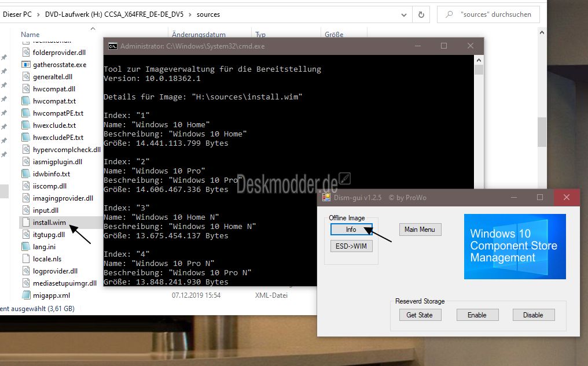Click the hwcompat.txt file icon

click(x=26, y=101)
